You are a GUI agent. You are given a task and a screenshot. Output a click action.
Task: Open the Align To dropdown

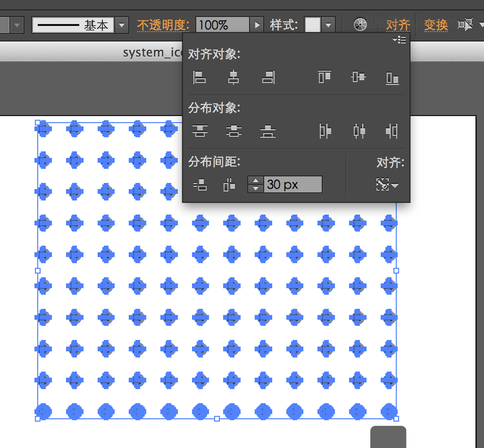click(387, 184)
